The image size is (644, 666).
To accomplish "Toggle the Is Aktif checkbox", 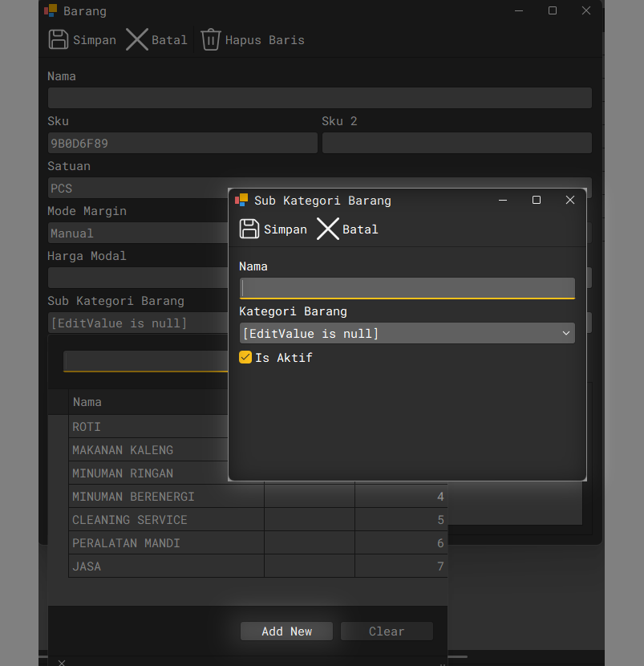I will (245, 358).
